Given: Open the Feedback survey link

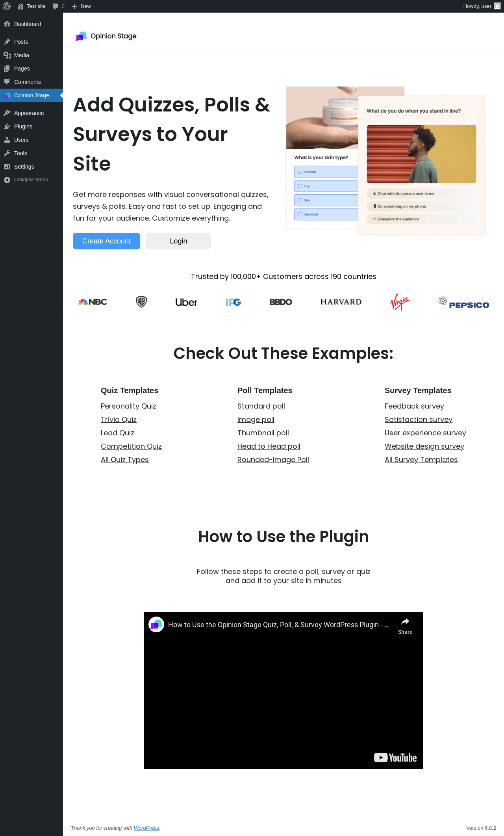Looking at the screenshot, I should 414,406.
